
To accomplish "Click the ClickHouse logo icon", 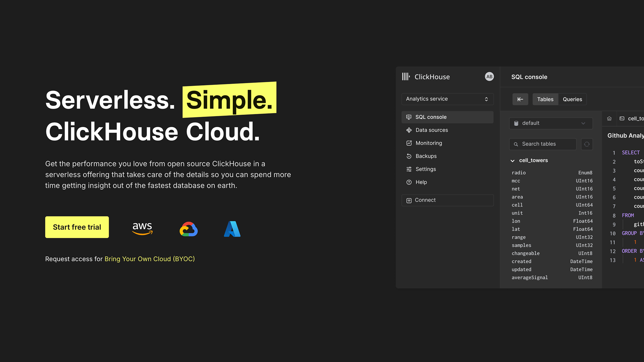I will coord(406,77).
